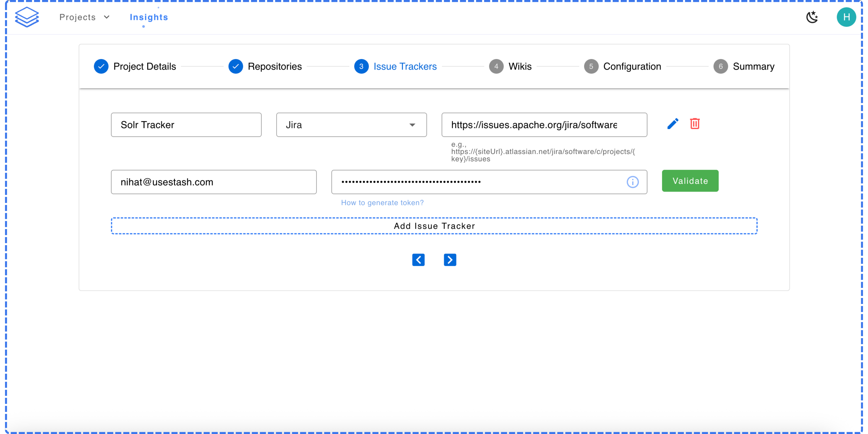This screenshot has height=434, width=868.
Task: Focus the Solr Tracker name field
Action: point(186,125)
